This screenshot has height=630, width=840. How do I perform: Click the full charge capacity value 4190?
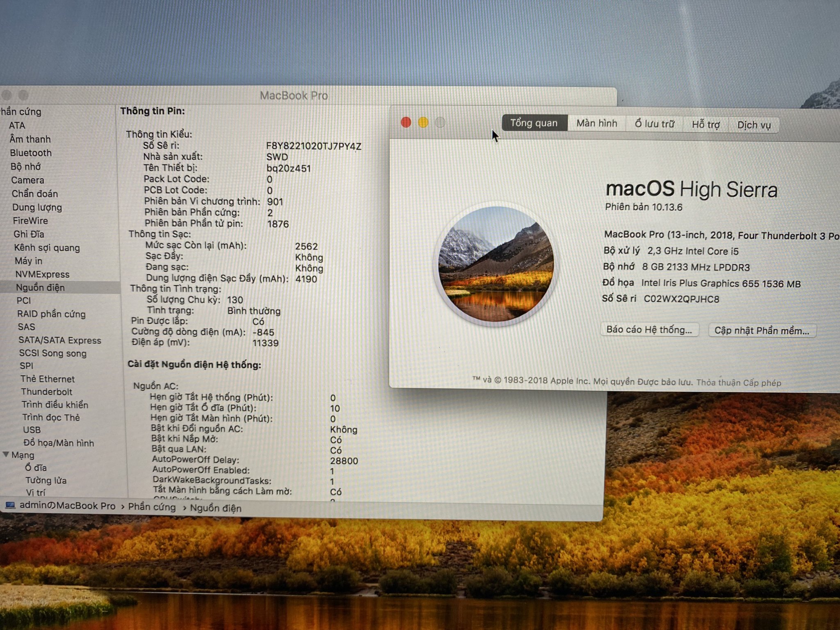[x=306, y=279]
